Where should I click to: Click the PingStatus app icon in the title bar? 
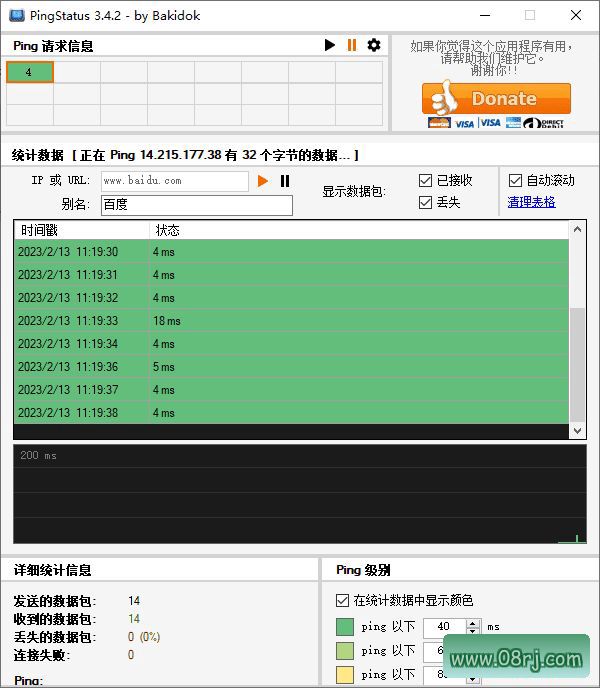pos(17,16)
